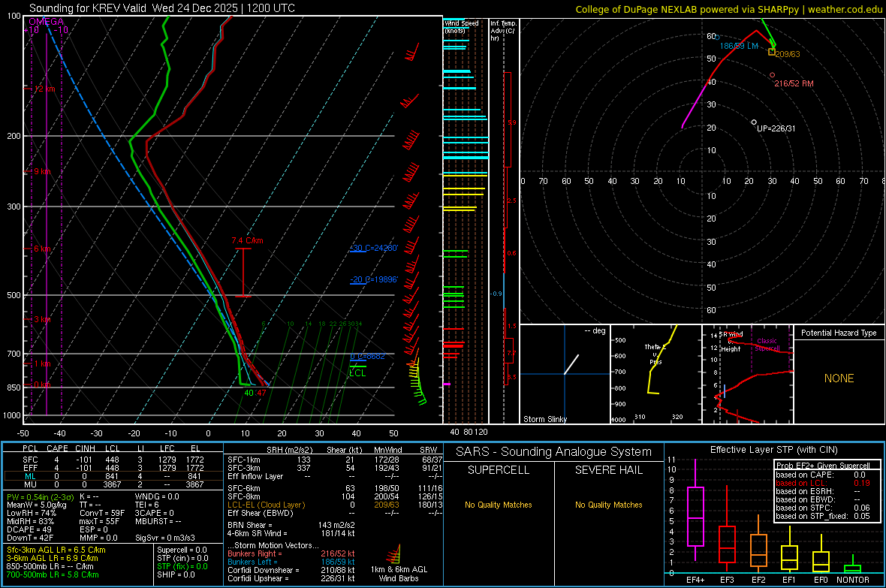Click the OMEGA label

point(46,22)
